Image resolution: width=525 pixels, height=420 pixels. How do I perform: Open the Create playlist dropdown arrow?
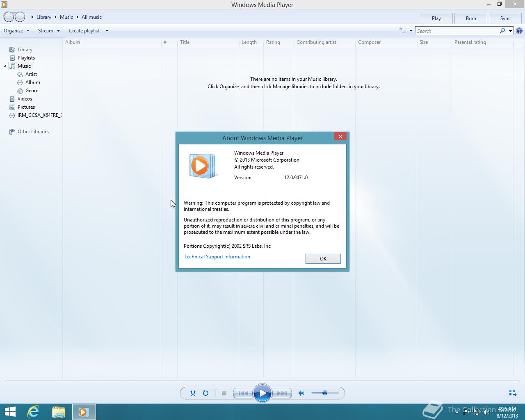pos(107,31)
